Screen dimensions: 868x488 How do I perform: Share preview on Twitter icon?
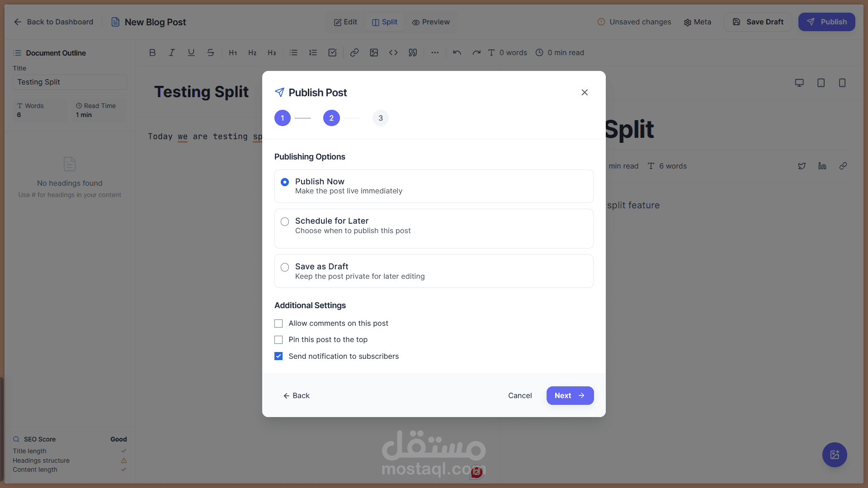802,166
